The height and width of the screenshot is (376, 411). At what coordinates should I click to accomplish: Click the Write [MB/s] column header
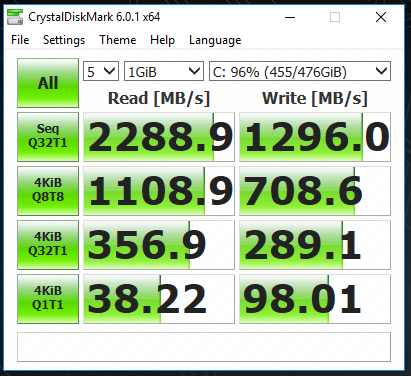[x=315, y=98]
